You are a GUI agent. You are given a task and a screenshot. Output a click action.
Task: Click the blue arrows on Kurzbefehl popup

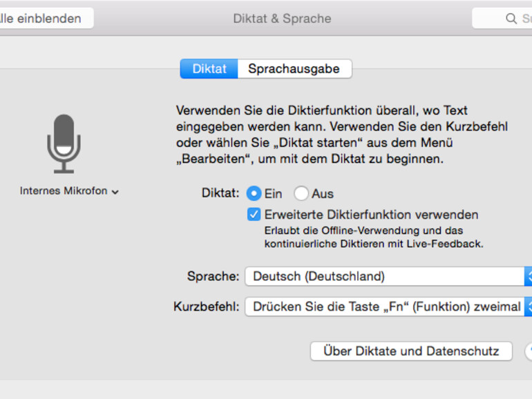529,306
